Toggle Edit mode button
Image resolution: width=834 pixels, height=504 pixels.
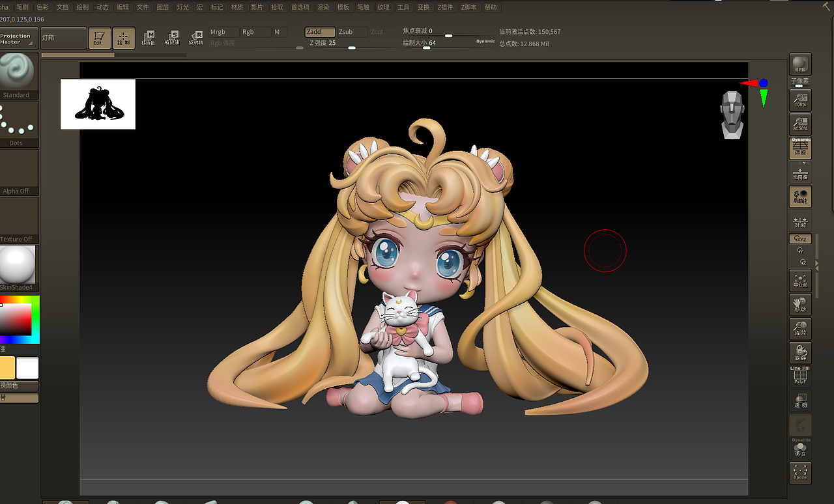(99, 38)
